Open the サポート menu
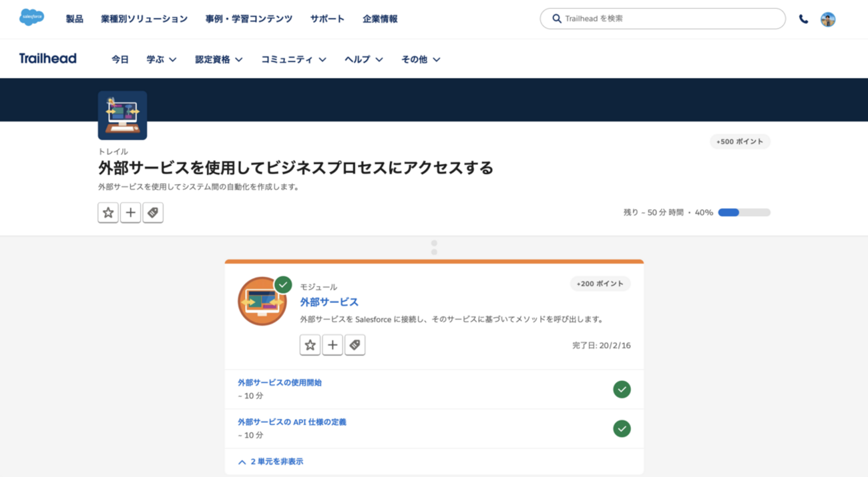This screenshot has height=477, width=868. (x=327, y=19)
